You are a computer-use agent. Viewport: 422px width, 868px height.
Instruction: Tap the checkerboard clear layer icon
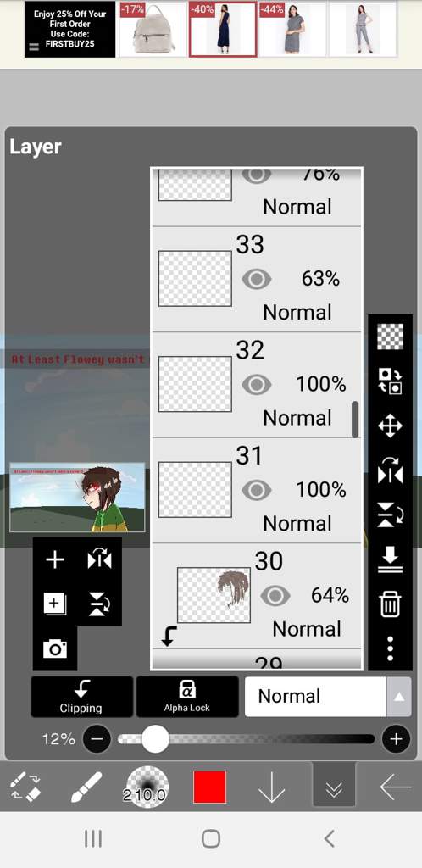coord(390,337)
